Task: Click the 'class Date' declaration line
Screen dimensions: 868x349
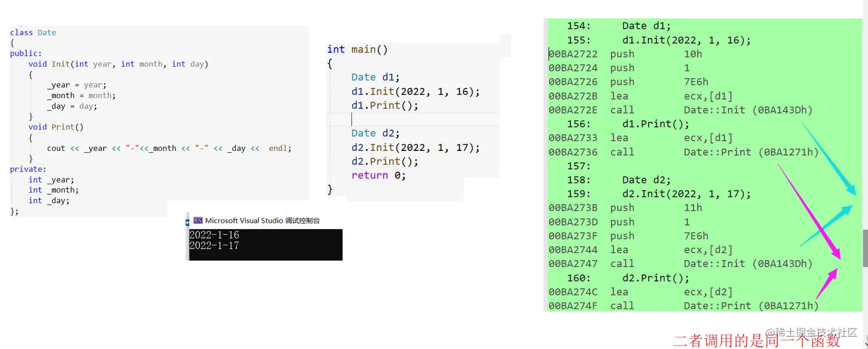Action: coord(33,33)
